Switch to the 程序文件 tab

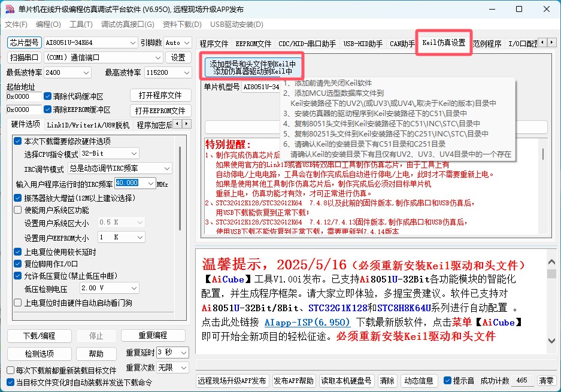pyautogui.click(x=214, y=44)
